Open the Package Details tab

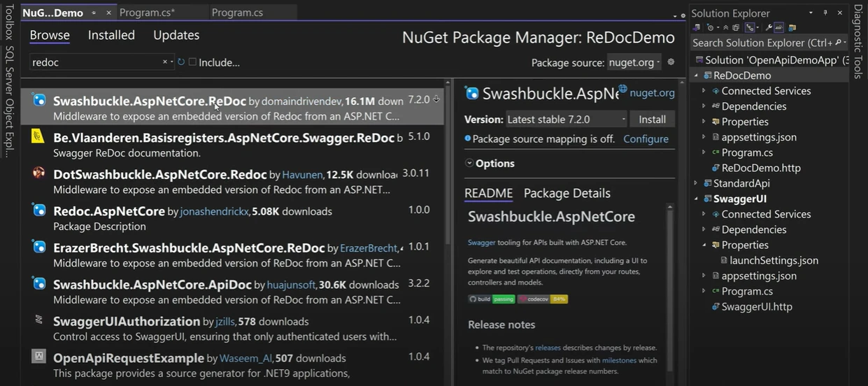(567, 193)
